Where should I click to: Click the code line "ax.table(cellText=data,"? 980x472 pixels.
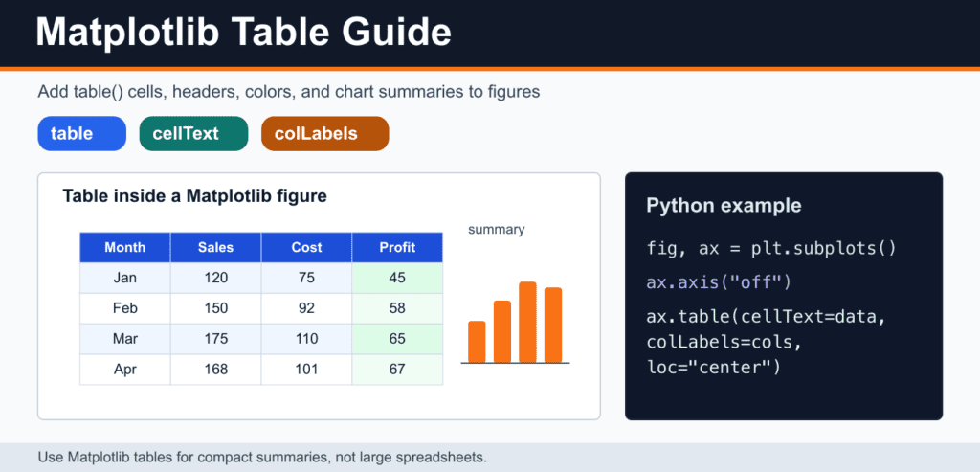click(x=767, y=317)
